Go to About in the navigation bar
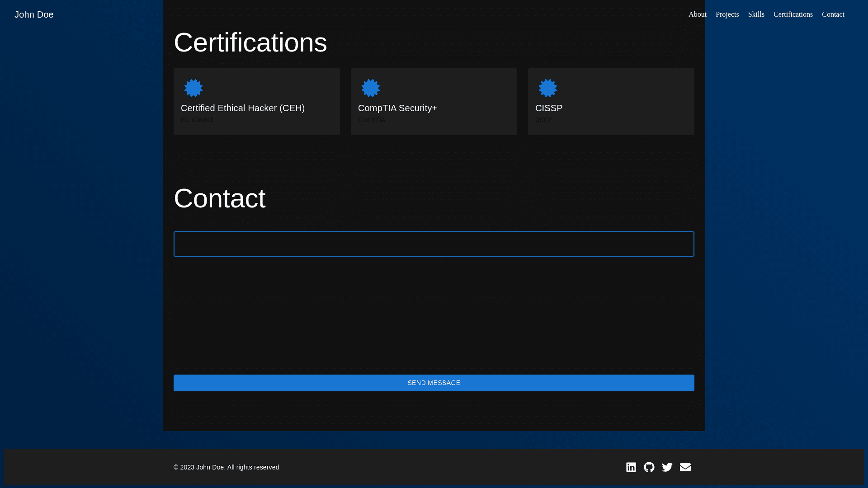The image size is (868, 488). coord(697,14)
